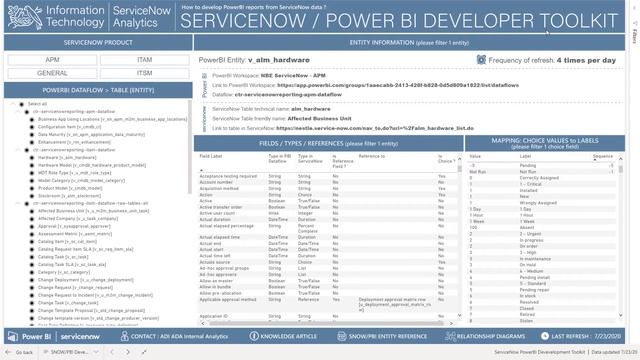Viewport: 640px width, 360px height.
Task: Click the Model Category entity
Action: click(81, 180)
